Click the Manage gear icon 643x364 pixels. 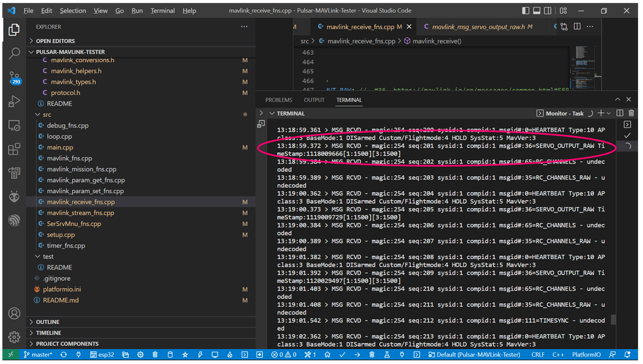point(14,337)
